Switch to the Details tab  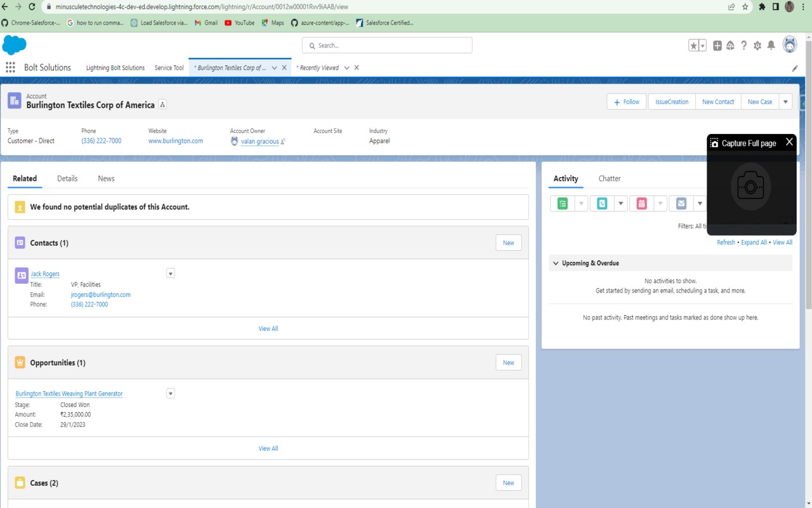67,178
